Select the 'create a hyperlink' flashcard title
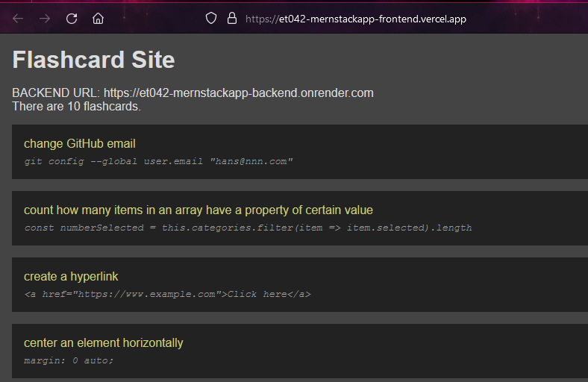 coord(71,276)
